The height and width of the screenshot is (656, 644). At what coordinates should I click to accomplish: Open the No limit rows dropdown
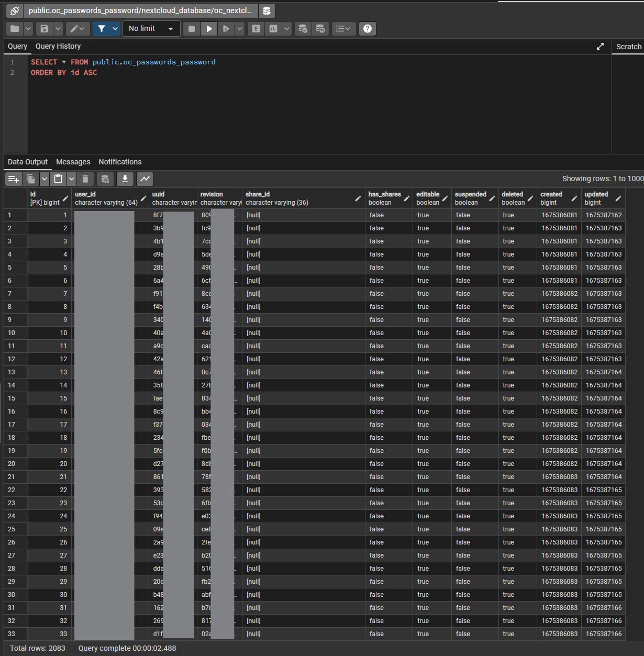(x=151, y=29)
